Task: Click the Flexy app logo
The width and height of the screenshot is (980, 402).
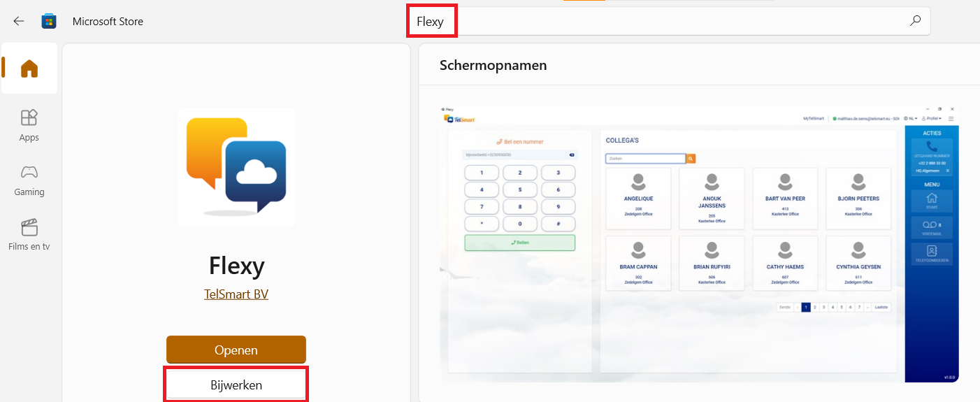Action: [x=236, y=166]
